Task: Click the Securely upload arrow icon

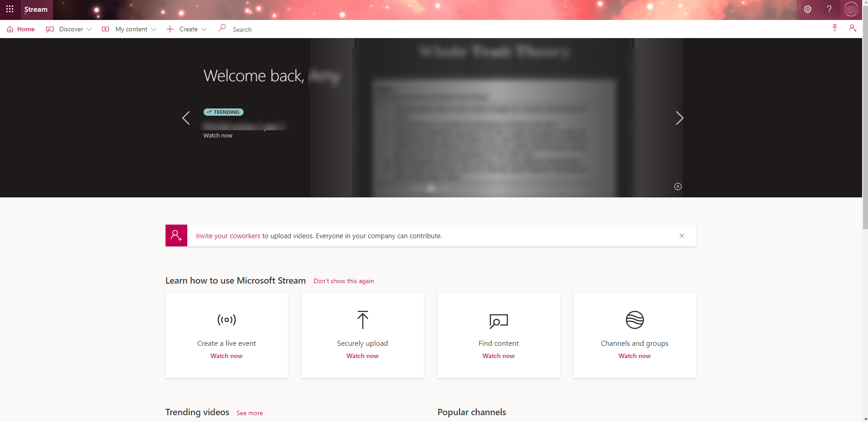Action: click(363, 320)
